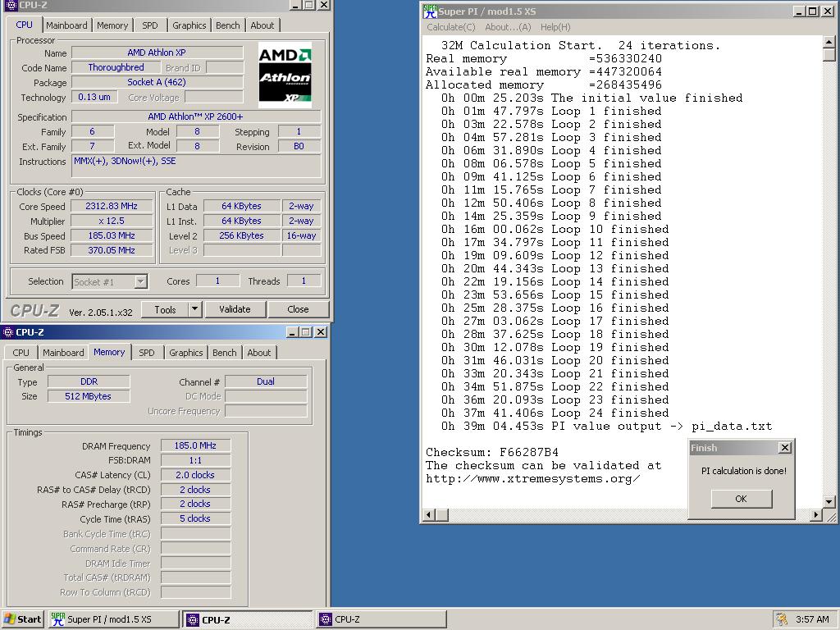Click the Super PI vertical scrollbar thumb
This screenshot has height=630, width=840.
click(x=829, y=55)
